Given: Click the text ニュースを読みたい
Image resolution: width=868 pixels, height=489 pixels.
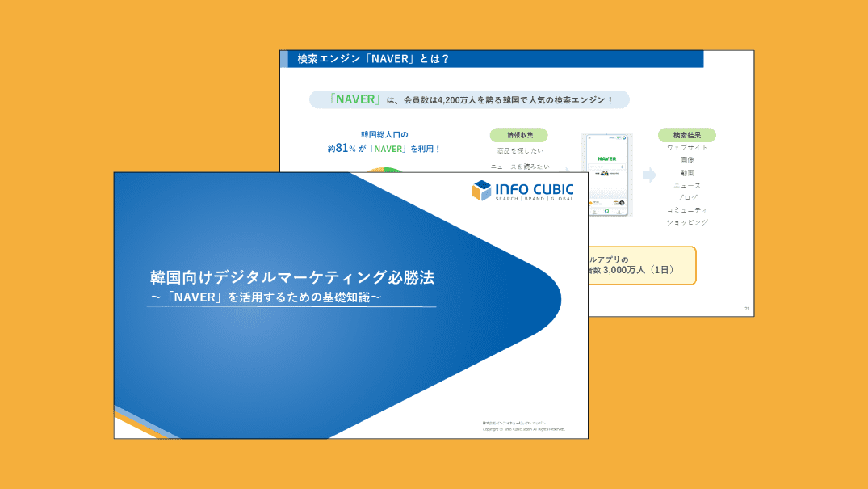Looking at the screenshot, I should pyautogui.click(x=520, y=167).
